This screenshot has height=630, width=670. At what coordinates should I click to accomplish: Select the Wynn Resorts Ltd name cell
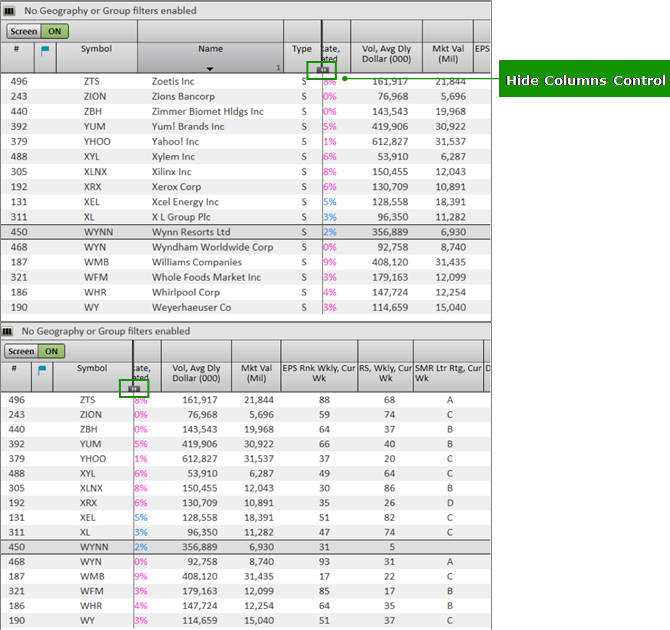[191, 232]
